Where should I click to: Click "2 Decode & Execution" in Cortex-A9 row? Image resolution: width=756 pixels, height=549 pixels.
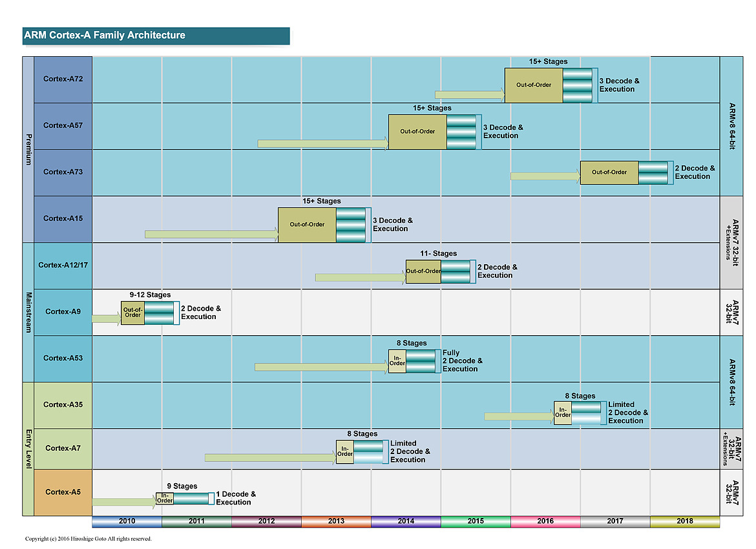point(201,313)
